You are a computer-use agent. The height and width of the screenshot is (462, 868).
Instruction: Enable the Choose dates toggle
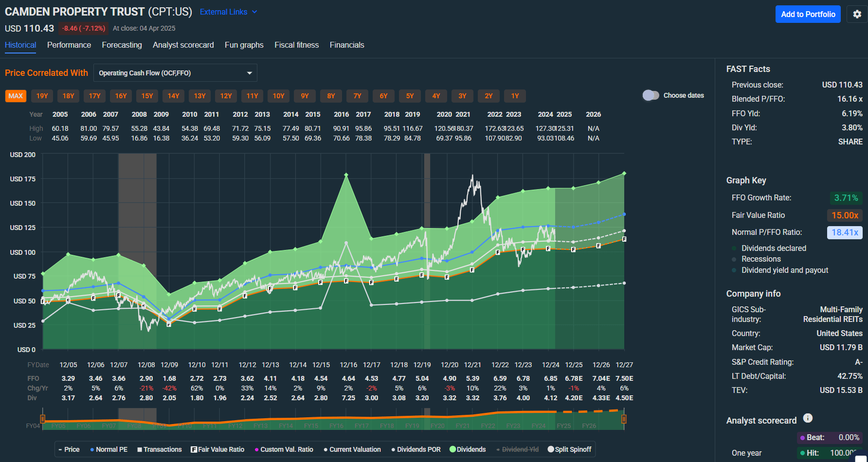pyautogui.click(x=651, y=95)
